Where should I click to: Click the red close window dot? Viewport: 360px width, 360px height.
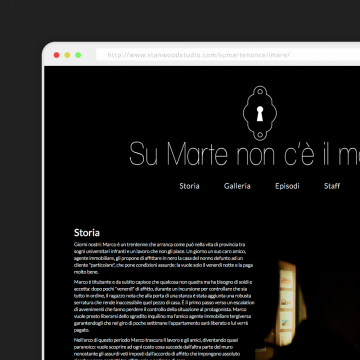57,55
